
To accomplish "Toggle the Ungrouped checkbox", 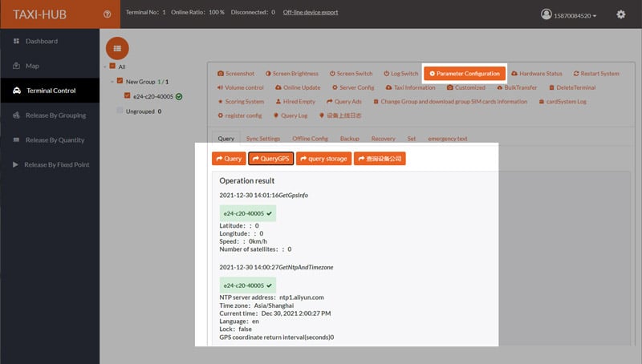I will [x=120, y=111].
